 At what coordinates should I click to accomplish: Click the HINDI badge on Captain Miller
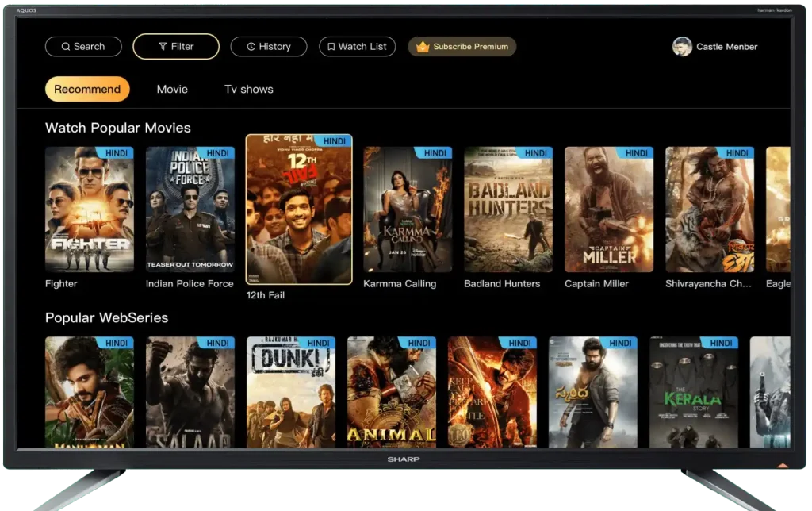(637, 153)
